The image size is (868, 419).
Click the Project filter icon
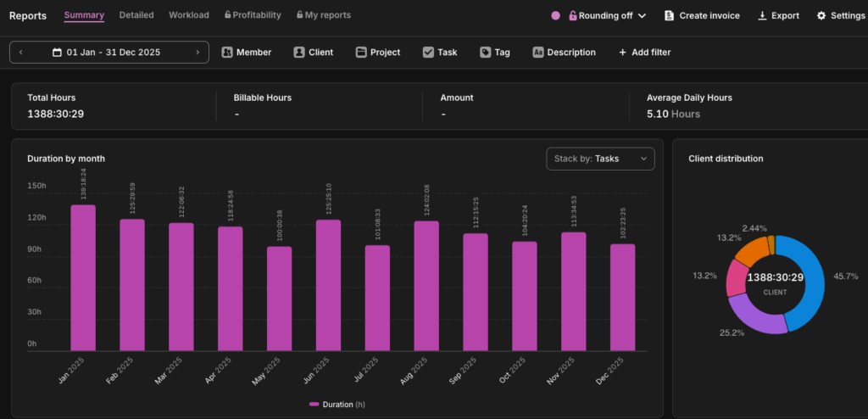[361, 53]
